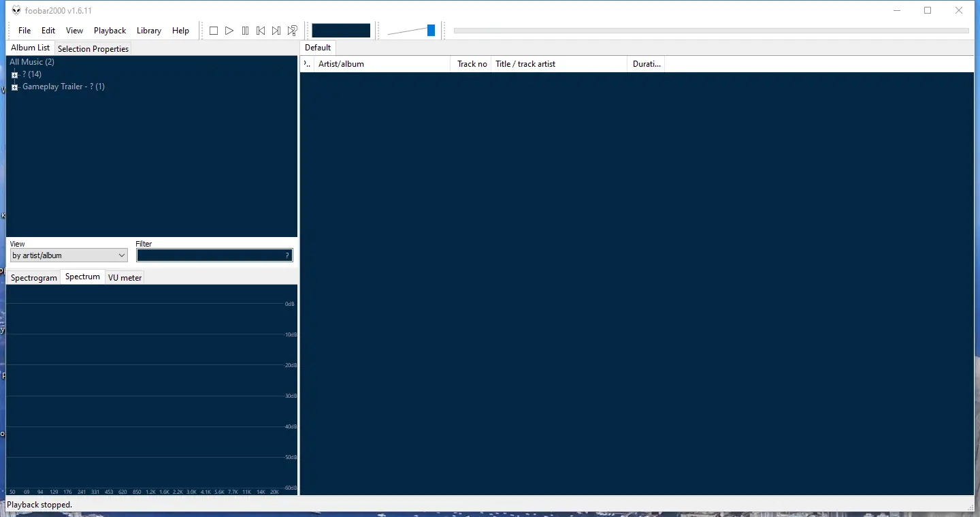Go to the previous track
Screen dimensions: 980x517
click(x=261, y=31)
